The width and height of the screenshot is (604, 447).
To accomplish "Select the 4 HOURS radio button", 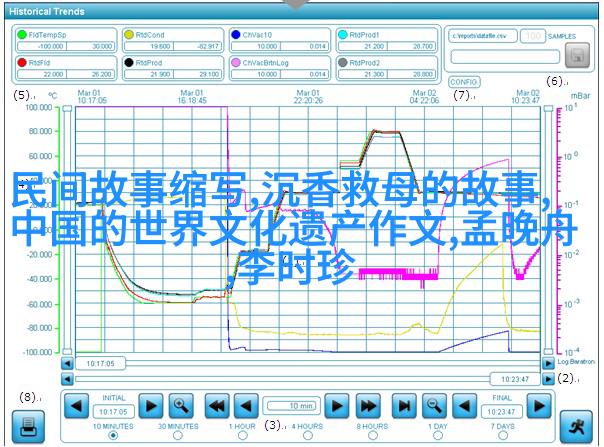I will [x=307, y=435].
